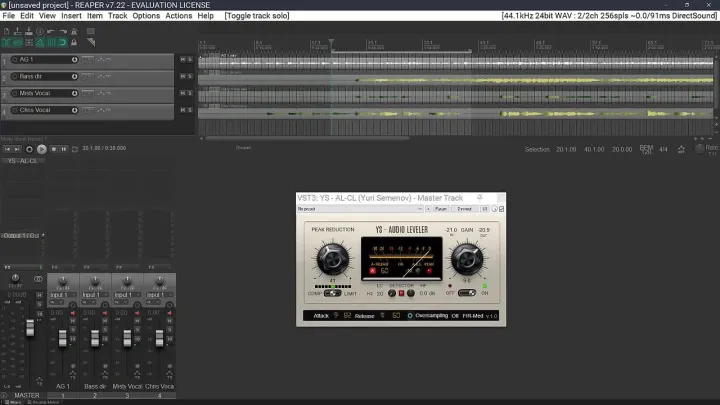The height and width of the screenshot is (405, 720).
Task: Click the transport Play button
Action: (x=41, y=149)
